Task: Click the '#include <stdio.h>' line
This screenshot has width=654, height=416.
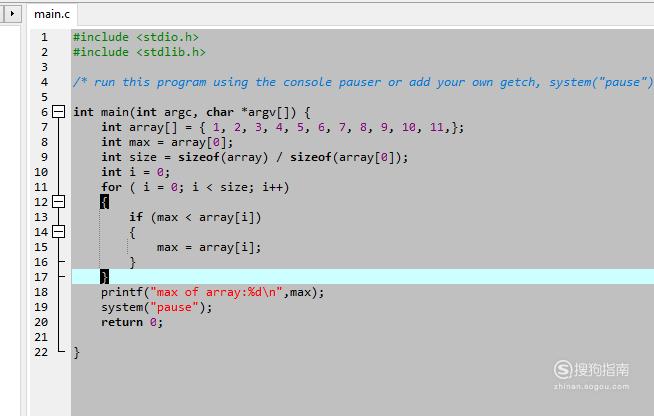Action: click(136, 37)
